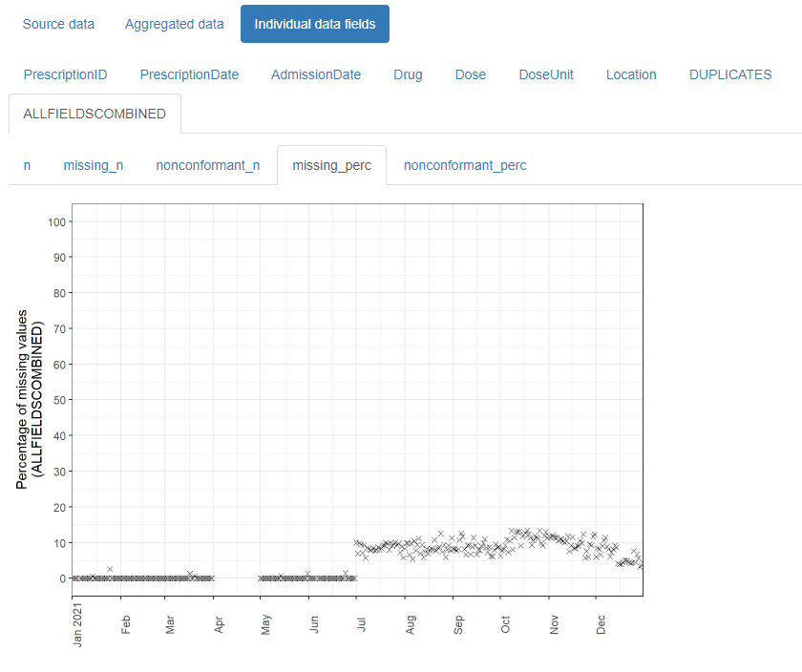802x672 pixels.
Task: Show the nonconformant_perc metric tab
Action: pyautogui.click(x=464, y=165)
